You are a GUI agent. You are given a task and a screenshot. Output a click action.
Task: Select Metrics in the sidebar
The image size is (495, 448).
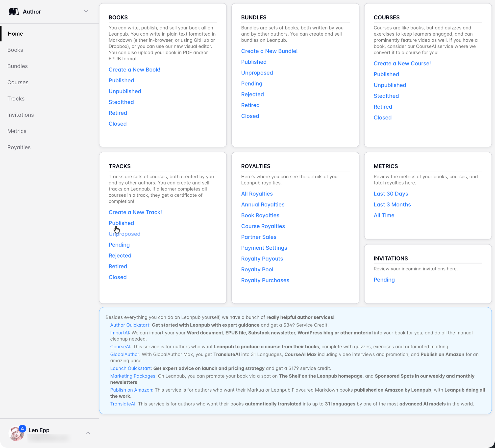[17, 131]
